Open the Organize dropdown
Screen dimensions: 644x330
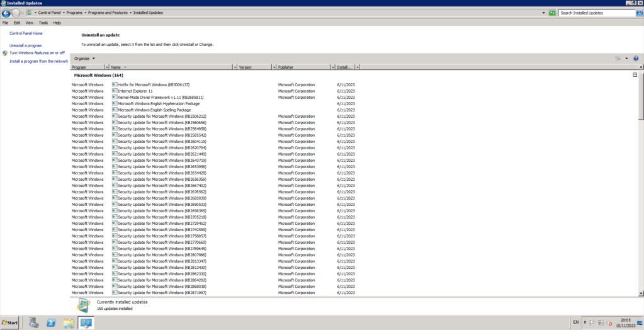(x=84, y=59)
